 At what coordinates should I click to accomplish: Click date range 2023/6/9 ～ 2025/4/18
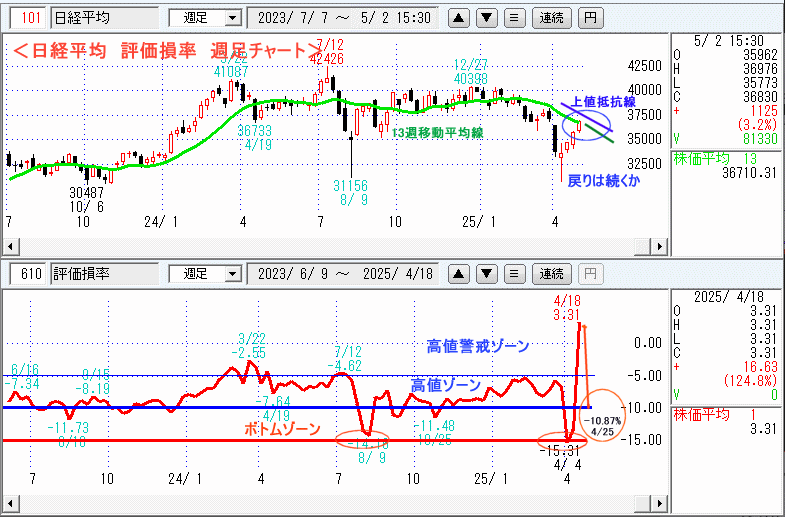click(x=343, y=274)
